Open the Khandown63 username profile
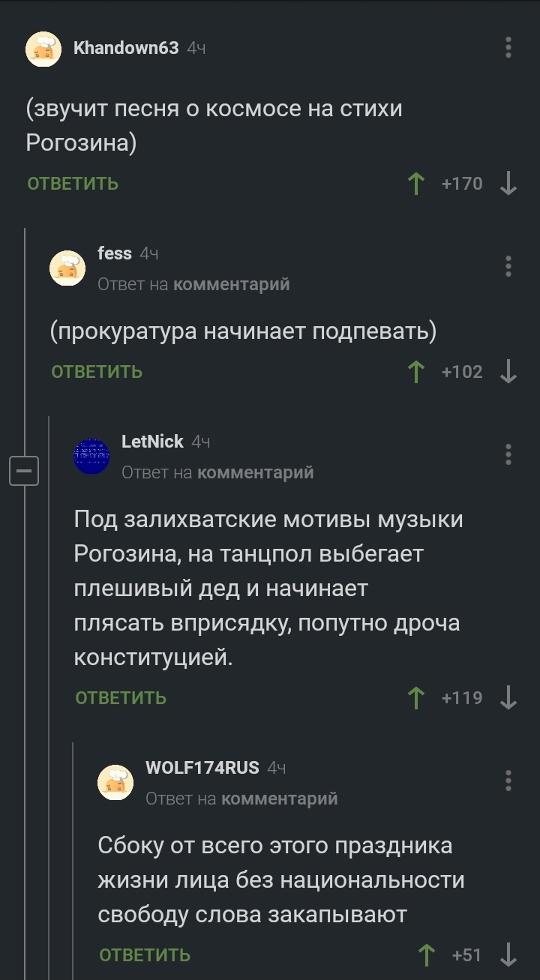This screenshot has width=540, height=980. click(126, 48)
